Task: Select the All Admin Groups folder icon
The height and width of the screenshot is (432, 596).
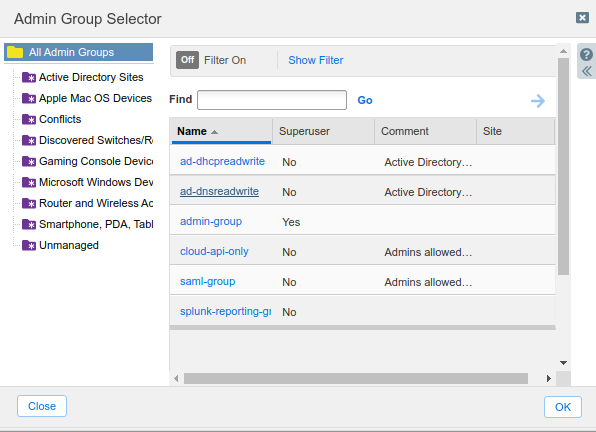Action: (x=15, y=52)
